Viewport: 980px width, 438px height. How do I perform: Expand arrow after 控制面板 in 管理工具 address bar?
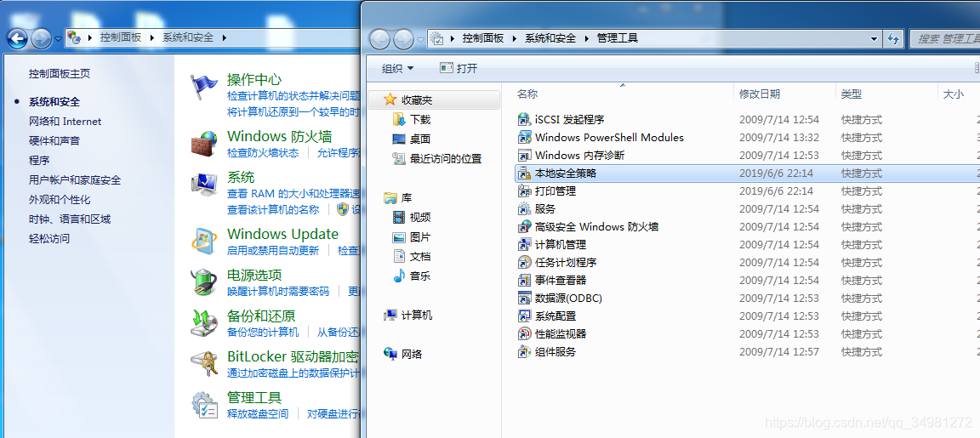click(515, 39)
